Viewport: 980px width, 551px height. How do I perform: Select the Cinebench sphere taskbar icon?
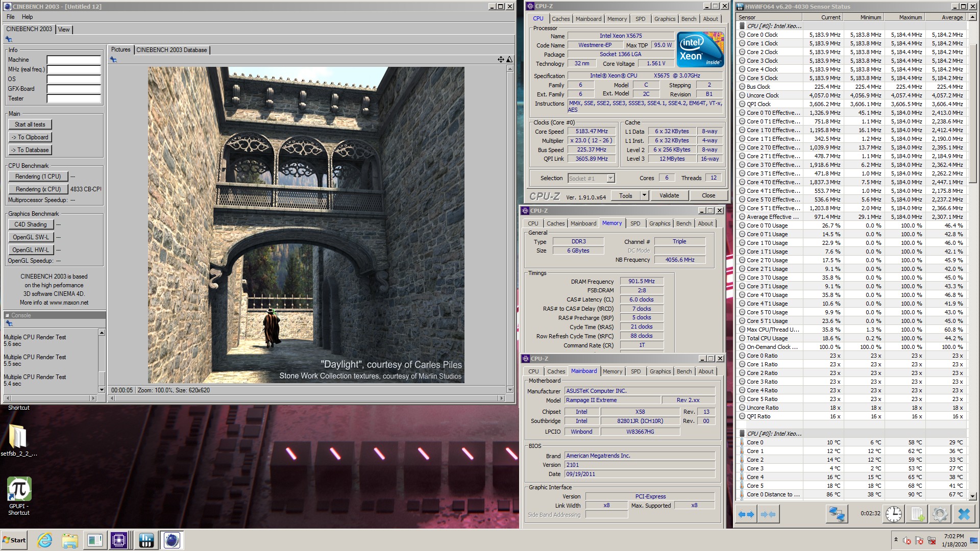click(x=172, y=540)
